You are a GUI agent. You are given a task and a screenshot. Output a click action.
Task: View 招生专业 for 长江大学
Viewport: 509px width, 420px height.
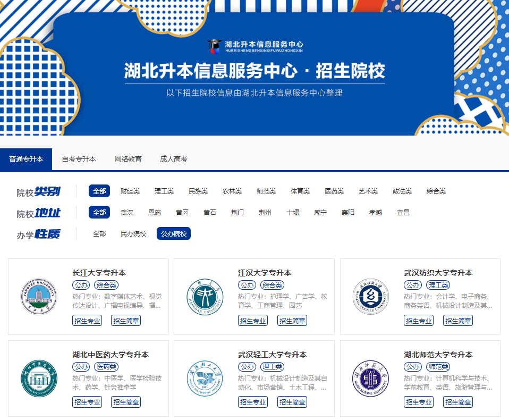(x=87, y=321)
